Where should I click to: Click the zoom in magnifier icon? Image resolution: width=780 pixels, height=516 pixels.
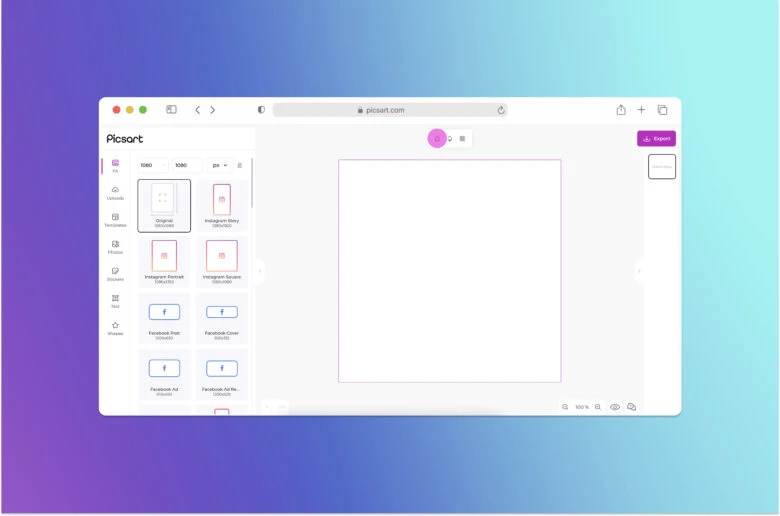(598, 407)
